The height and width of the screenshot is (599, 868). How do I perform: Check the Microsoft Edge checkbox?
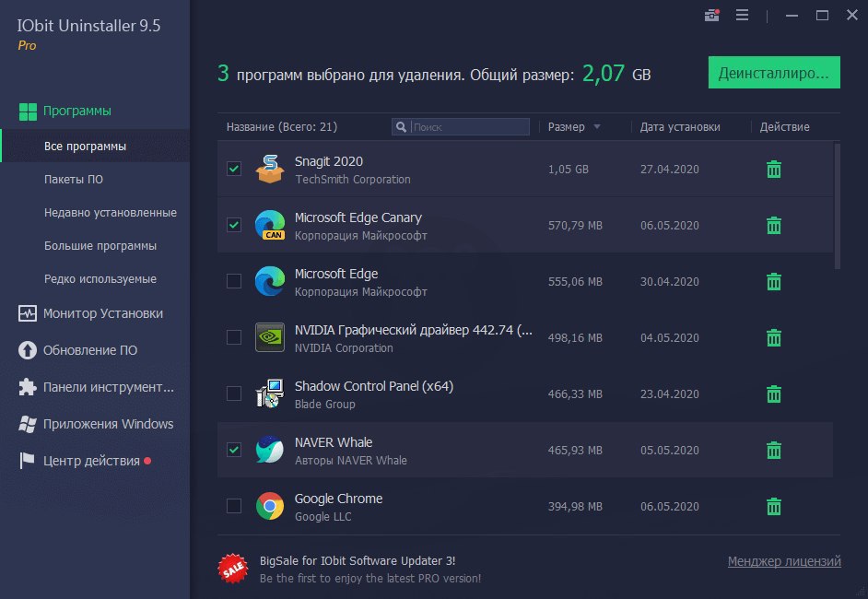[x=234, y=281]
